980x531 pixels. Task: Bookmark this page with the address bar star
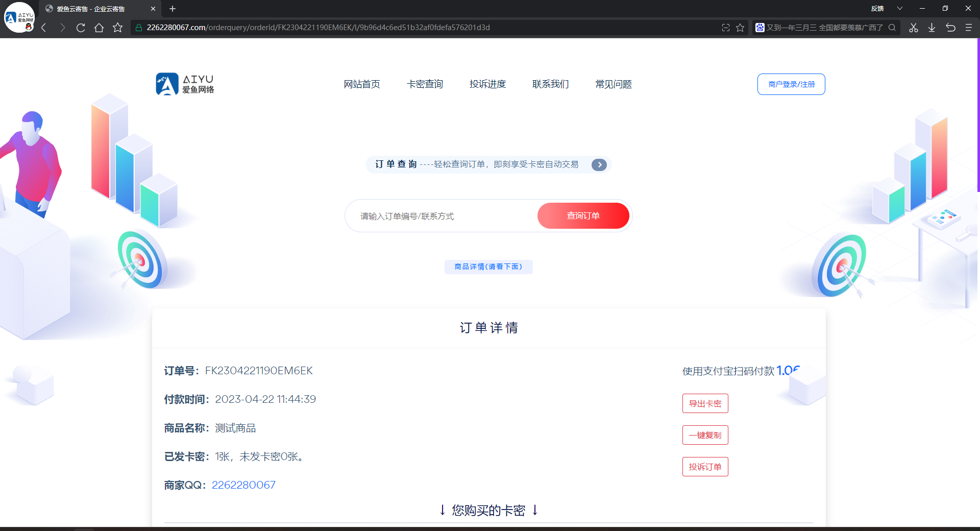pos(740,28)
